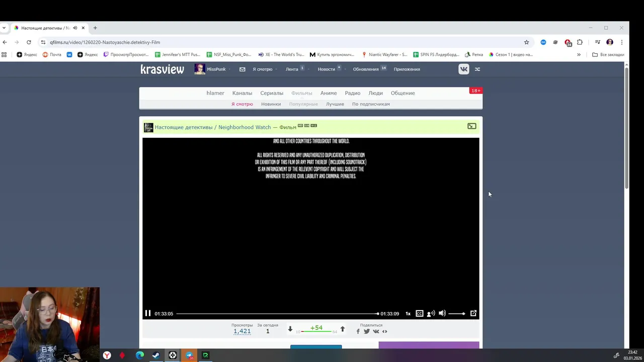Show more bookmarks chevron
This screenshot has width=644, height=362.
tap(579, 54)
